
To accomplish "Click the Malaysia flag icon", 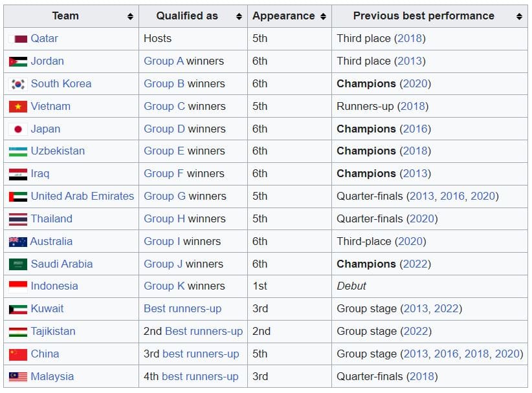I will [x=18, y=377].
